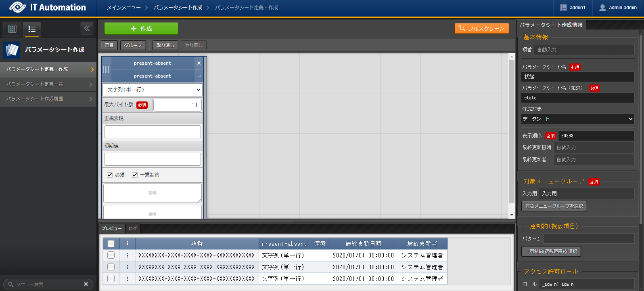644x291 pixels.
Task: Click the green 作成 button
Action: click(141, 29)
